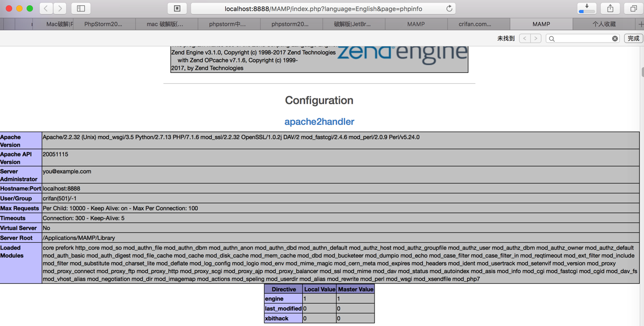Click the Directive column header
Image resolution: width=644 pixels, height=326 pixels.
(284, 290)
